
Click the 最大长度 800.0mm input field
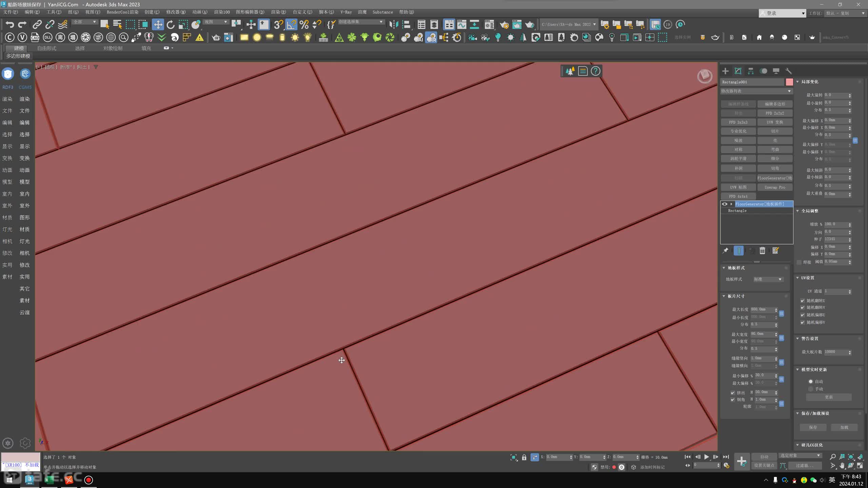pos(762,309)
